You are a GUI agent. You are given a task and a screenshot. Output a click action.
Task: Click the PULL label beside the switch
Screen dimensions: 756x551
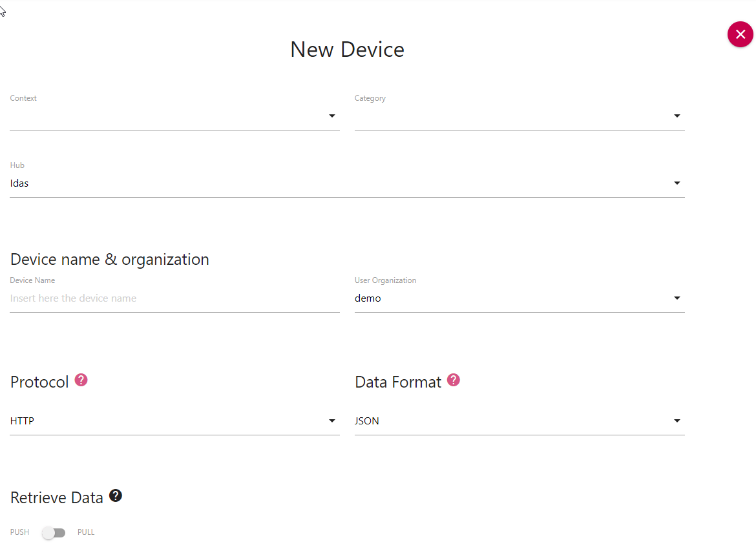pos(86,532)
